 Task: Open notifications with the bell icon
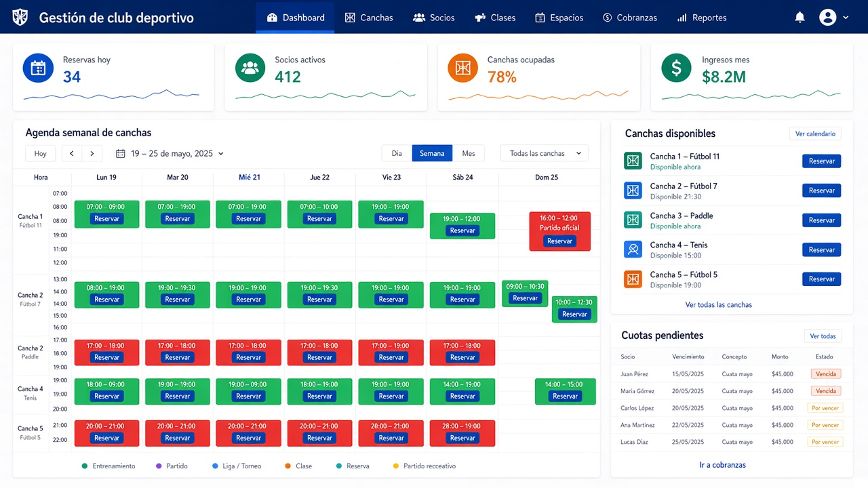(800, 18)
